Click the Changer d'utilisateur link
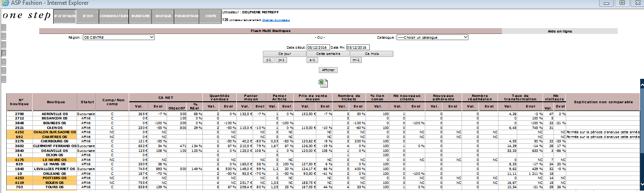 click(275, 20)
